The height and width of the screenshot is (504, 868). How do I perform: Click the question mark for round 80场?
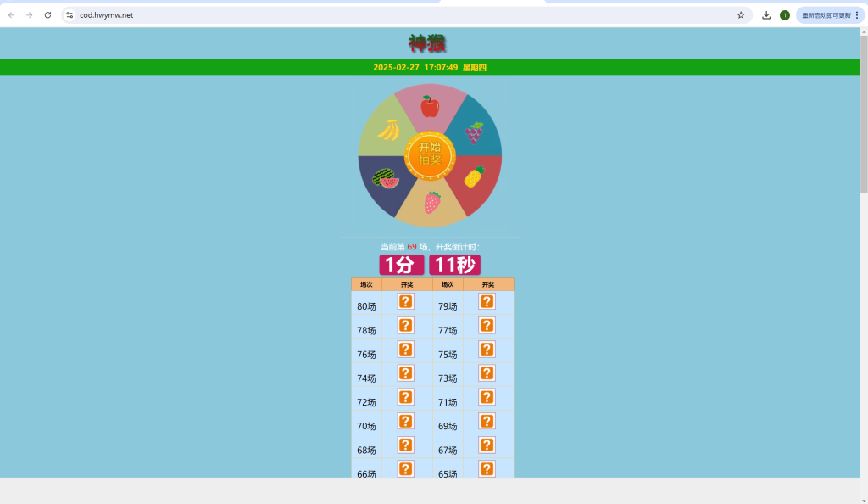(405, 302)
